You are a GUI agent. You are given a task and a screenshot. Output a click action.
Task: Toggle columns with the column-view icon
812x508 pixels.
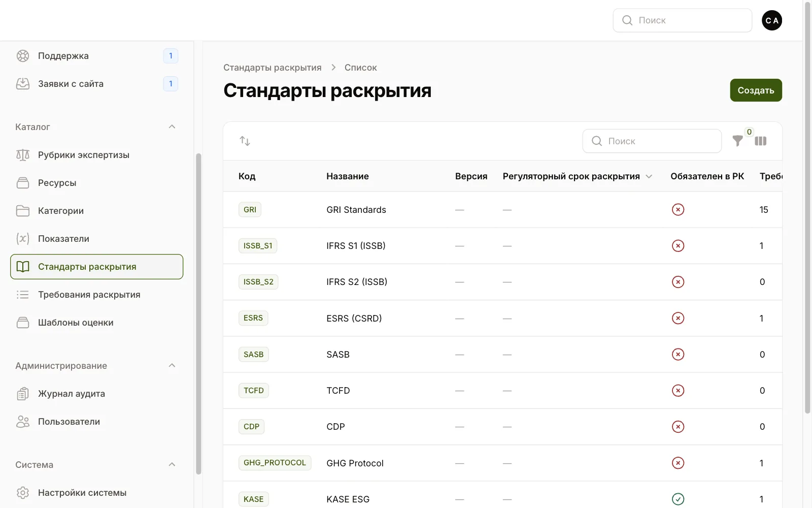tap(760, 141)
